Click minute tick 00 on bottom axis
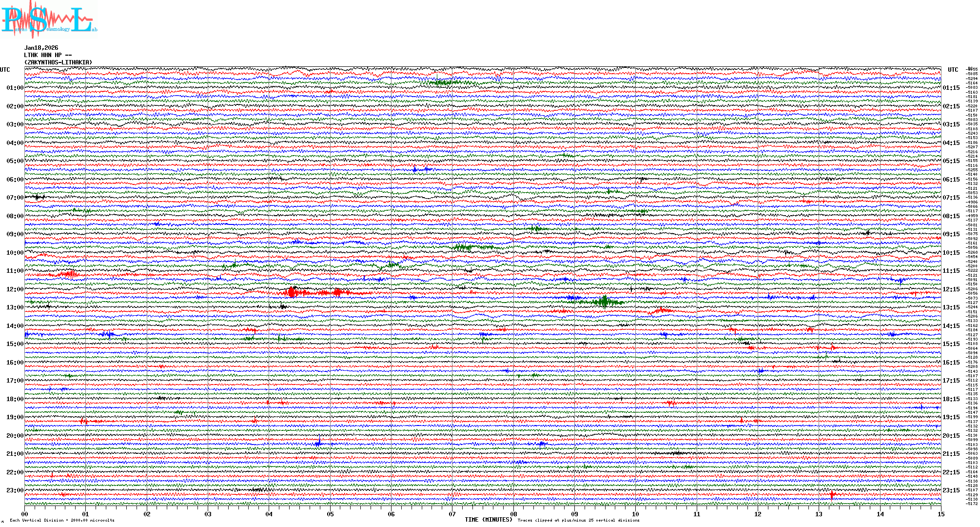Viewport: 980px width, 527px height. pyautogui.click(x=25, y=514)
